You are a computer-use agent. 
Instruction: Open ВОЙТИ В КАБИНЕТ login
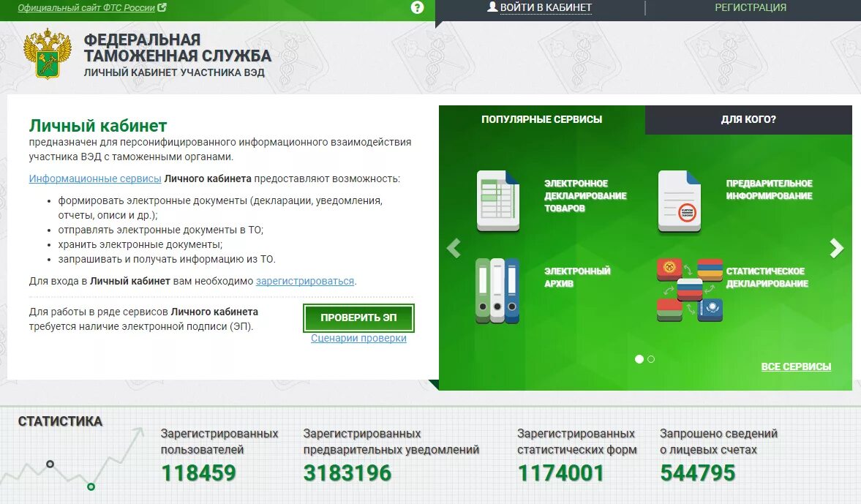click(546, 8)
